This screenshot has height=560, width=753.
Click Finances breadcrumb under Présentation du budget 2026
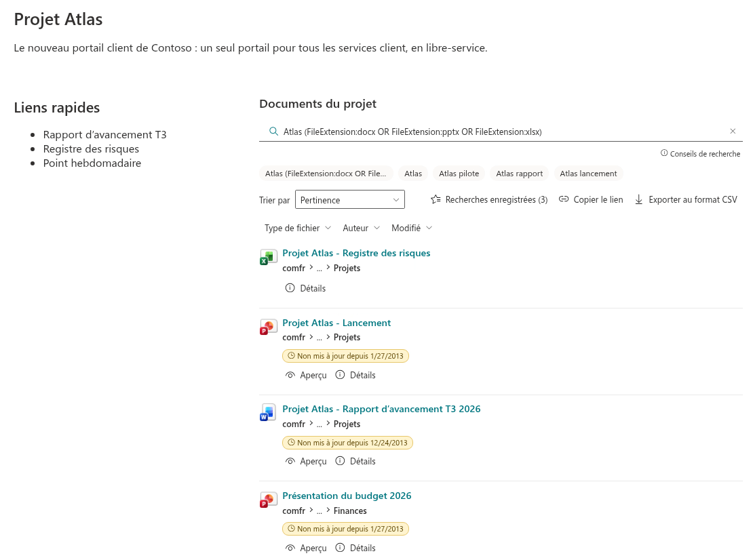(x=350, y=511)
